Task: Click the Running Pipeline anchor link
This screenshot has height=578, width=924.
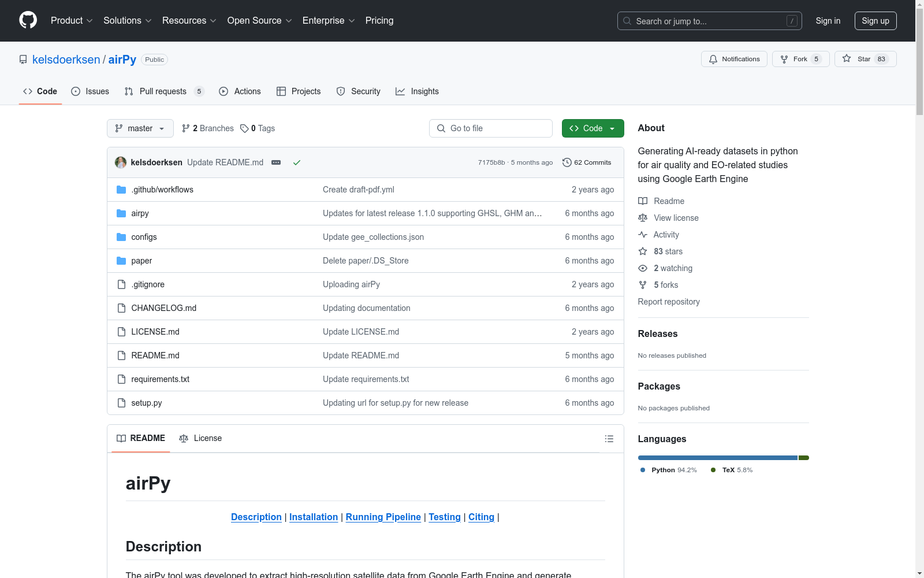Action: pyautogui.click(x=383, y=517)
